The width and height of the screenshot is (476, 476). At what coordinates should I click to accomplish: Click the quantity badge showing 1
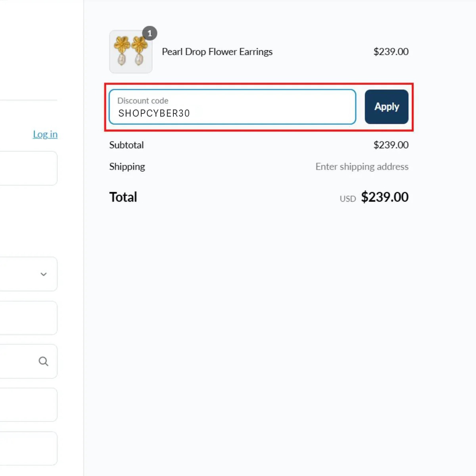click(150, 33)
